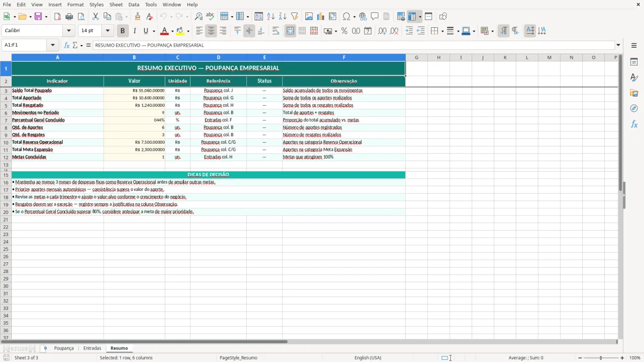This screenshot has height=362, width=644.
Task: Open sidebar Functions fx icon
Action: [634, 124]
